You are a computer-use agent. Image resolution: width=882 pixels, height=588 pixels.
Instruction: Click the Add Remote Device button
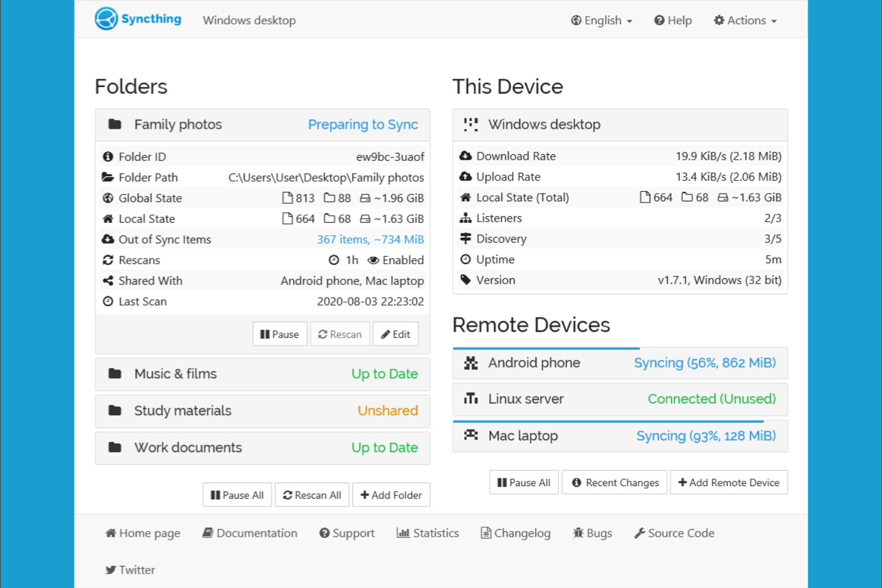click(729, 482)
